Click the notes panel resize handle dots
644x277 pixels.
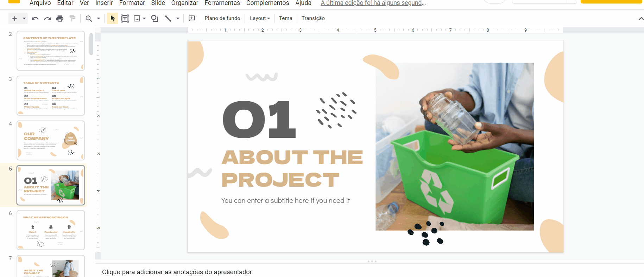(372, 261)
